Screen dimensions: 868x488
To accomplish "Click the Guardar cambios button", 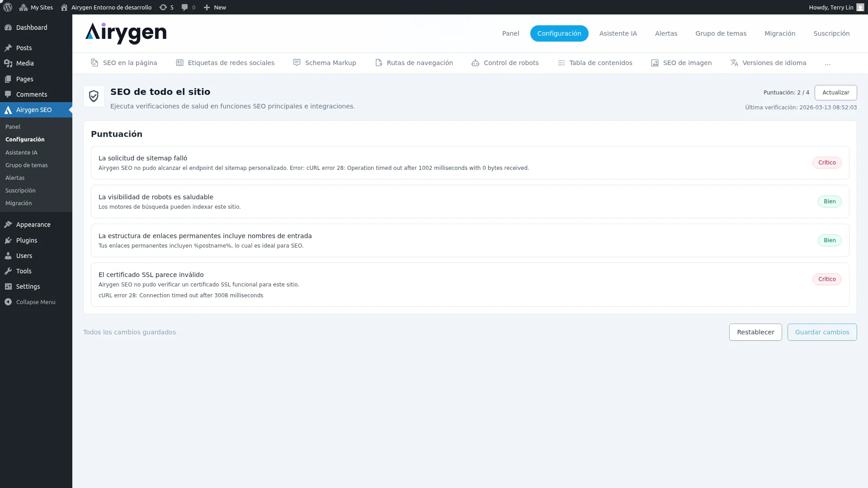I will tap(822, 332).
